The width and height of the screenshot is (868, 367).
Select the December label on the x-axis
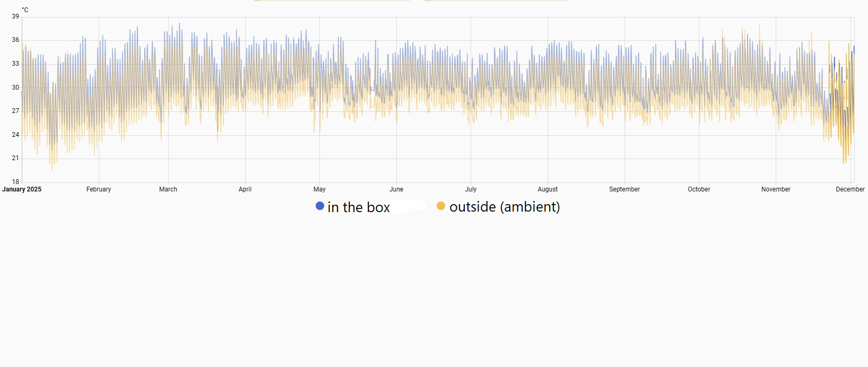pos(850,189)
